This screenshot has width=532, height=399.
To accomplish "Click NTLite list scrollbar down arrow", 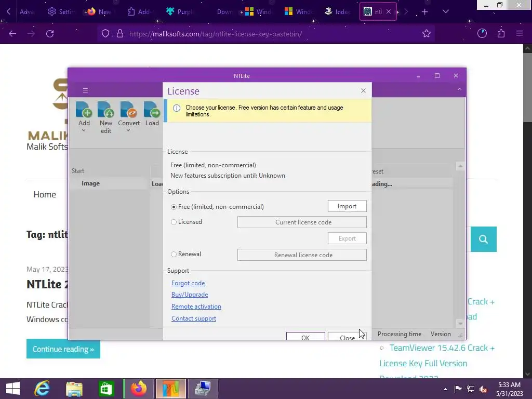I will [460, 323].
